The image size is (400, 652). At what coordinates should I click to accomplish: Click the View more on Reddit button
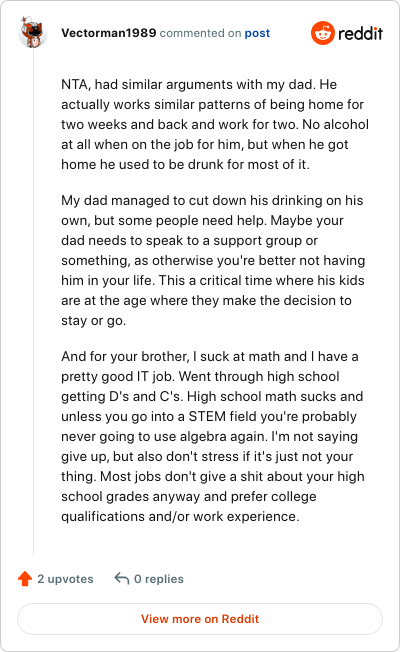pyautogui.click(x=200, y=619)
